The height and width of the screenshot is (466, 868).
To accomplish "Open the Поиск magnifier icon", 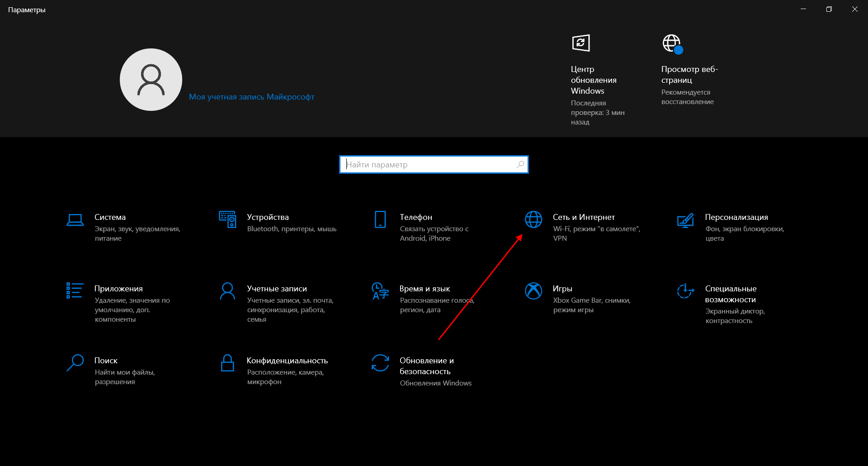I will 75,363.
